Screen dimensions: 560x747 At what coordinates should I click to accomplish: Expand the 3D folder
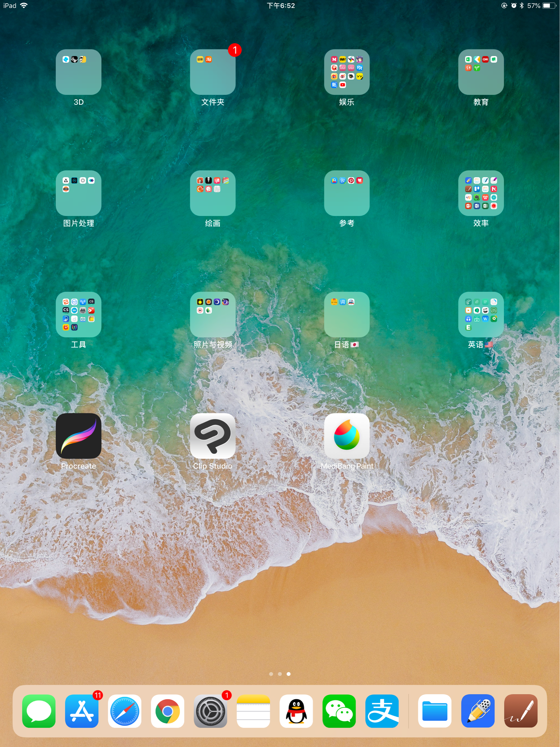(78, 72)
